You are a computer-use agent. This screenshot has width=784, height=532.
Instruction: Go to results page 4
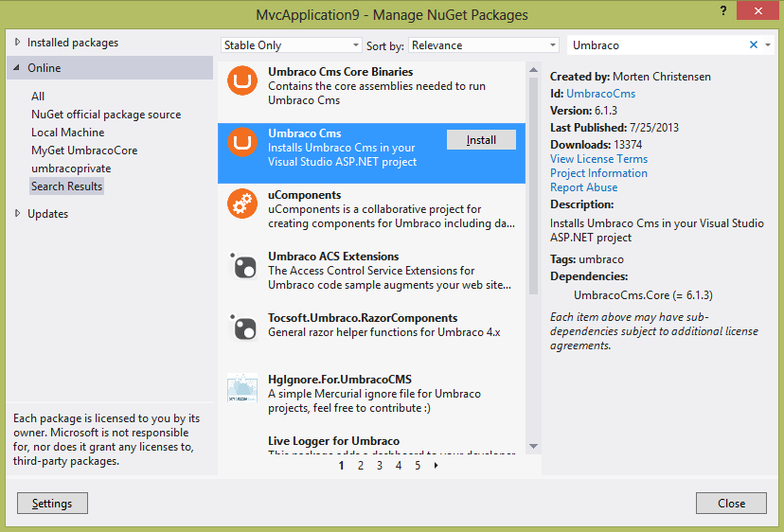[x=399, y=466]
